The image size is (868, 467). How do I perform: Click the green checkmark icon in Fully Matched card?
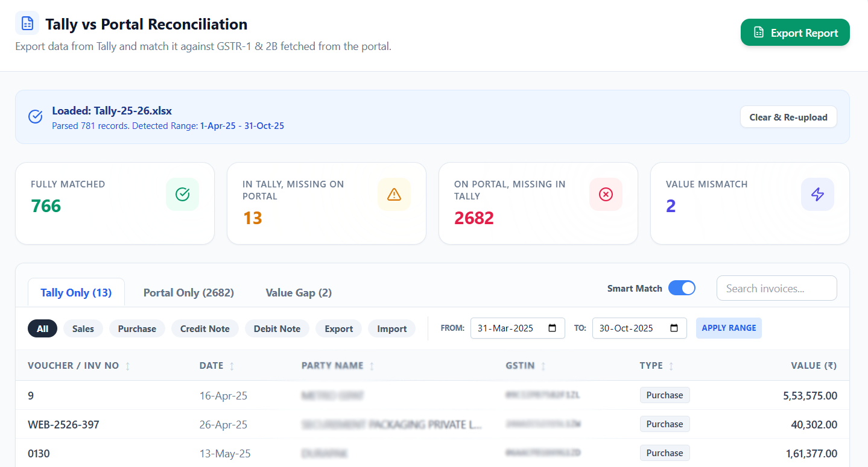pyautogui.click(x=182, y=194)
